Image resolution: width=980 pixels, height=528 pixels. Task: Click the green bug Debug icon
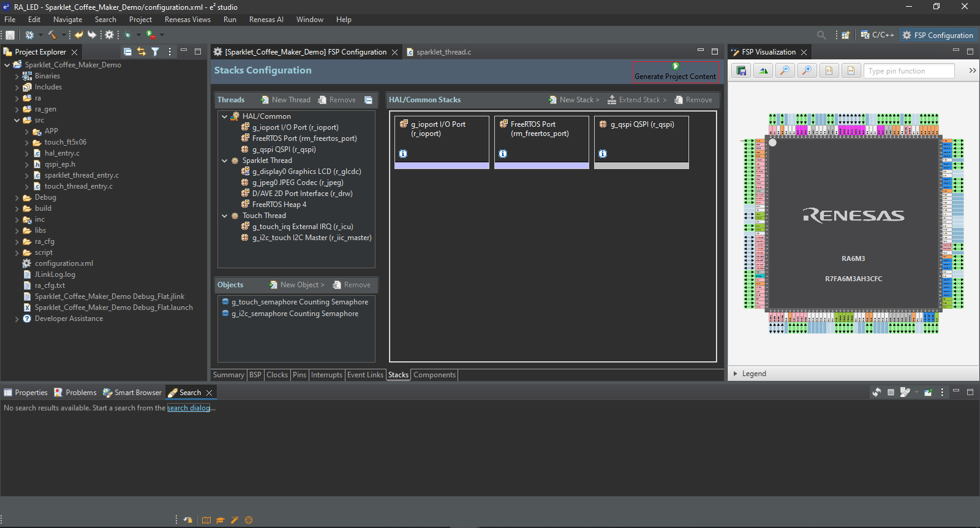tap(127, 35)
